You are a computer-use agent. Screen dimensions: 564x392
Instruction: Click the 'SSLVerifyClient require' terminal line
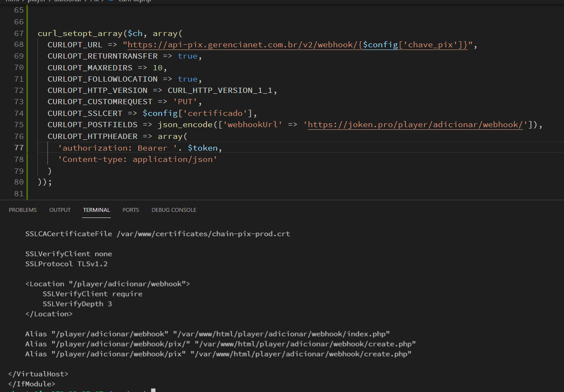pos(93,293)
